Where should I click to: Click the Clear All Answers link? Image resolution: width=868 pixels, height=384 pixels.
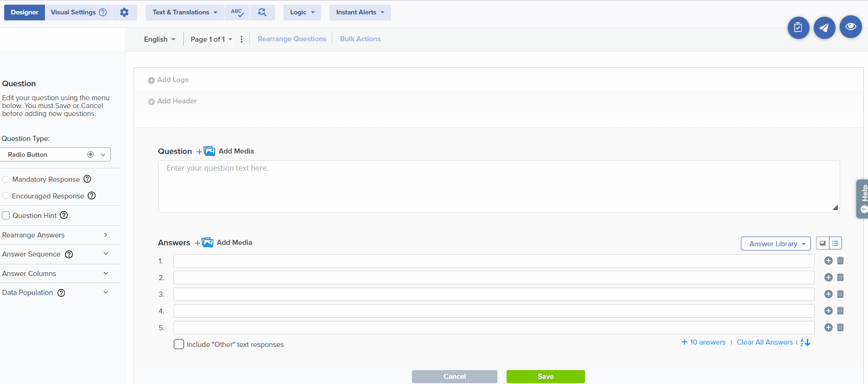(765, 342)
